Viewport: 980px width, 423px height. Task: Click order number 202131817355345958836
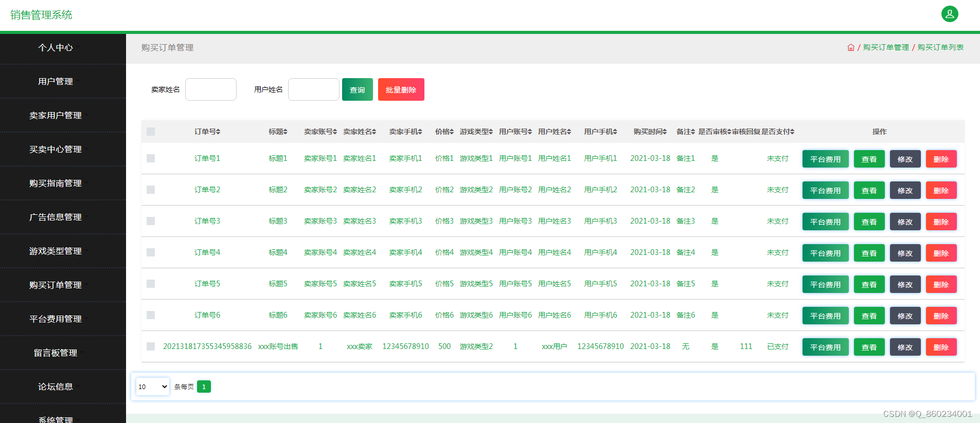(x=207, y=346)
